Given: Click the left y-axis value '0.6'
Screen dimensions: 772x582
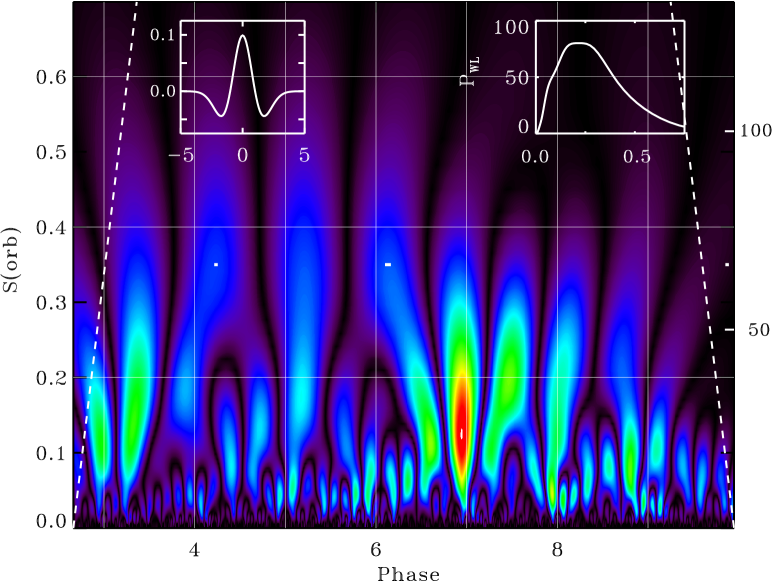Looking at the screenshot, I should [51, 77].
